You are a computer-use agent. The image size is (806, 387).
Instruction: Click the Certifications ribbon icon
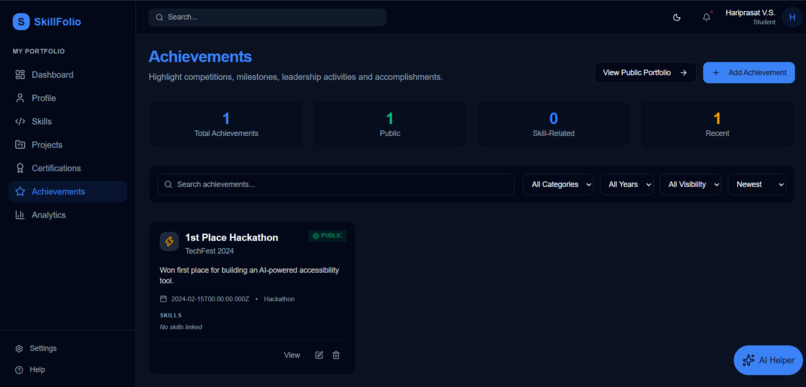[x=20, y=168]
